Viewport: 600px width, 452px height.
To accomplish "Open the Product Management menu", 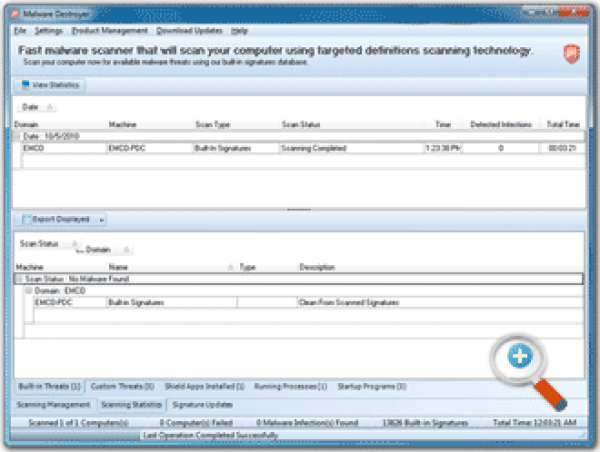I will [x=110, y=31].
